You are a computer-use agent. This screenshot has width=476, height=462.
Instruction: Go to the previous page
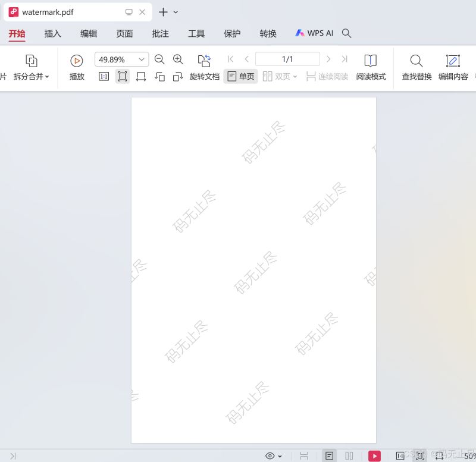coord(247,59)
